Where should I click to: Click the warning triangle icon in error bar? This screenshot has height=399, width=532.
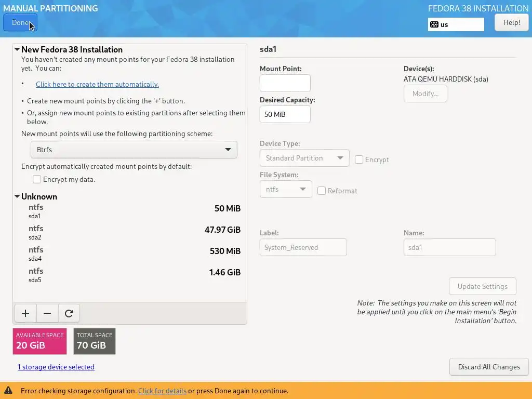[x=8, y=390]
